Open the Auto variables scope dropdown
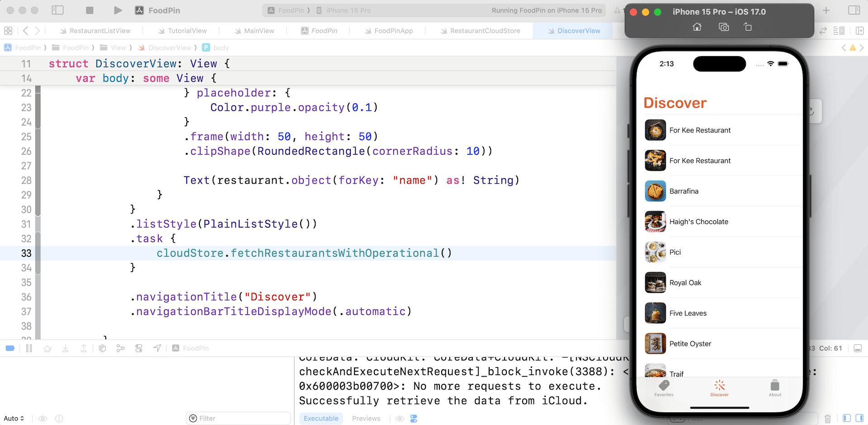The image size is (868, 425). point(14,418)
